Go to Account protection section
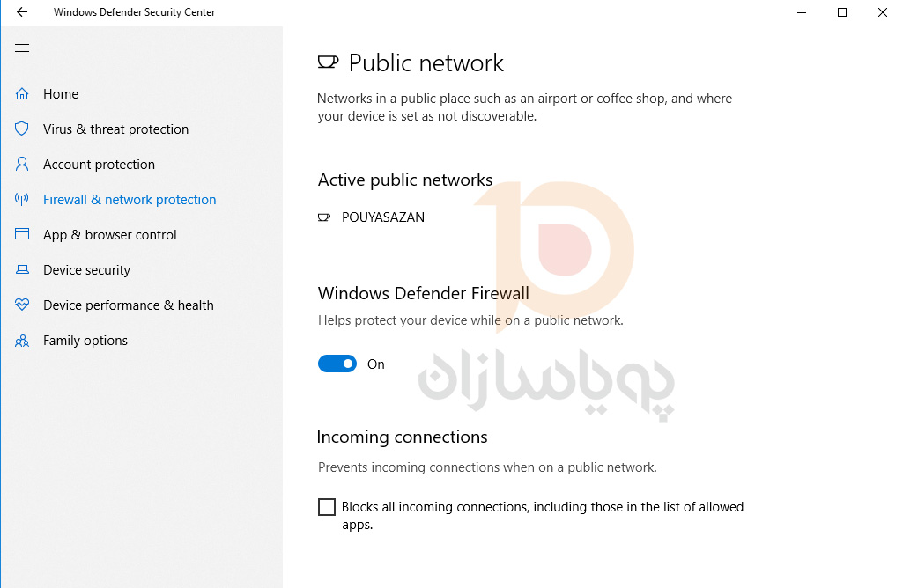This screenshot has height=588, width=903. 99,165
